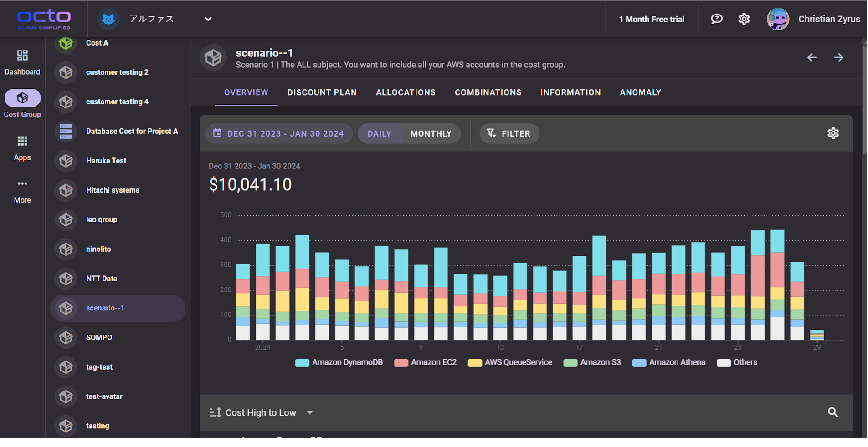Select testing cost group
The height and width of the screenshot is (447, 868).
point(118,426)
